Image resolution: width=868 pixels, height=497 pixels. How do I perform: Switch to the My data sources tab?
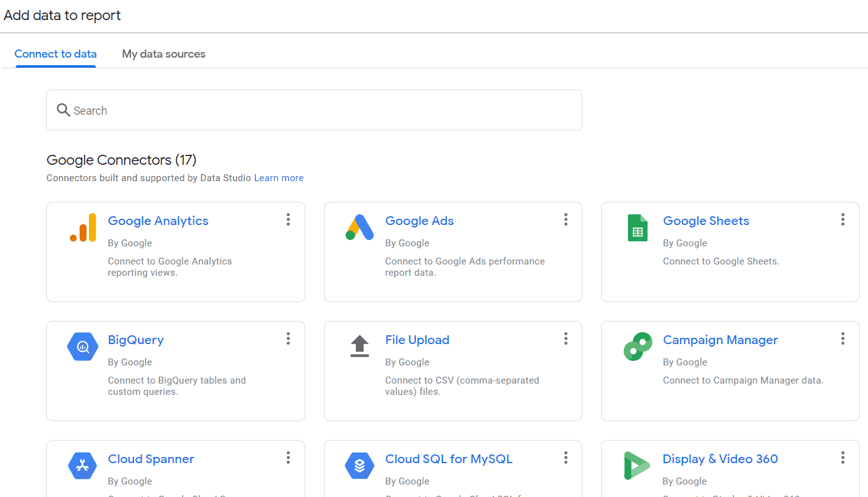tap(164, 54)
